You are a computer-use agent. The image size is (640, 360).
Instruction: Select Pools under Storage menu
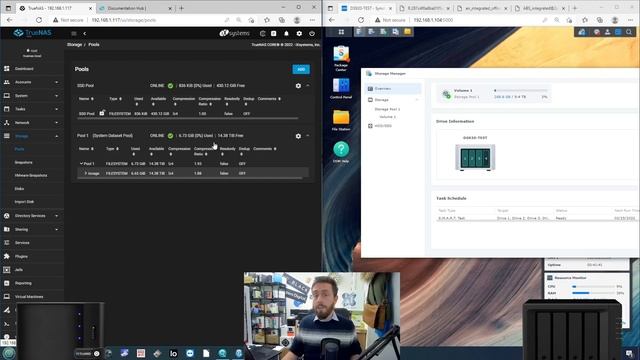click(x=20, y=149)
